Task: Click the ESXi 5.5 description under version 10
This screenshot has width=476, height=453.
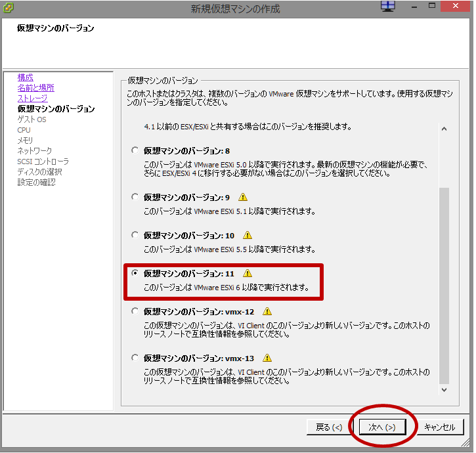Action: (x=230, y=249)
